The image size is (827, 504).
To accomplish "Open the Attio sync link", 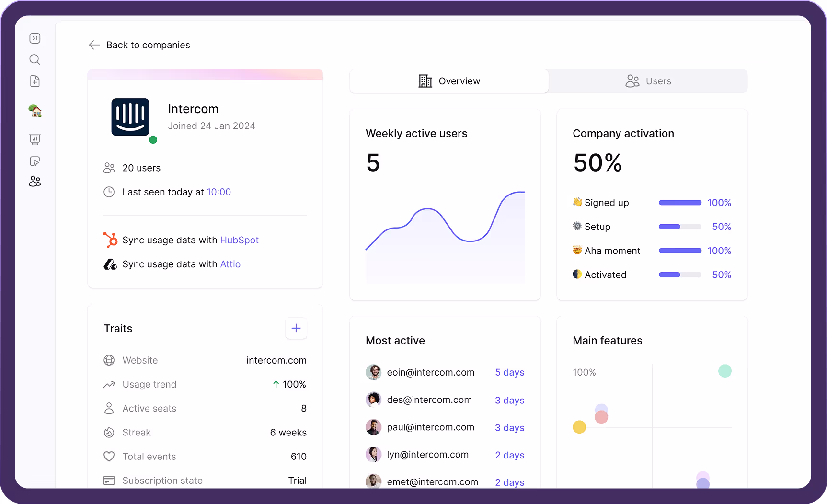I will point(230,264).
